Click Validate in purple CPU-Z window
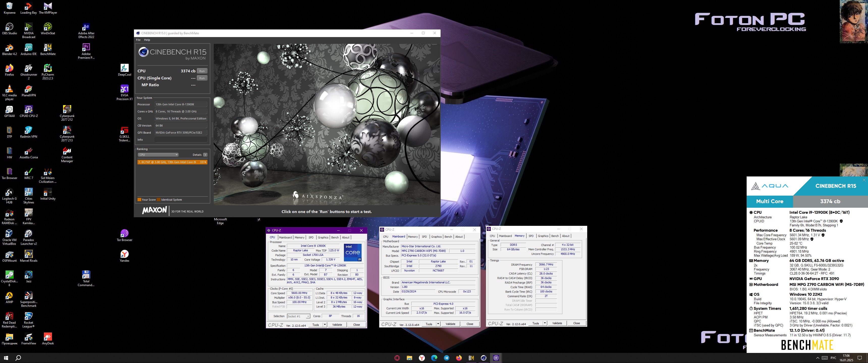This screenshot has height=363, width=868. coord(337,325)
